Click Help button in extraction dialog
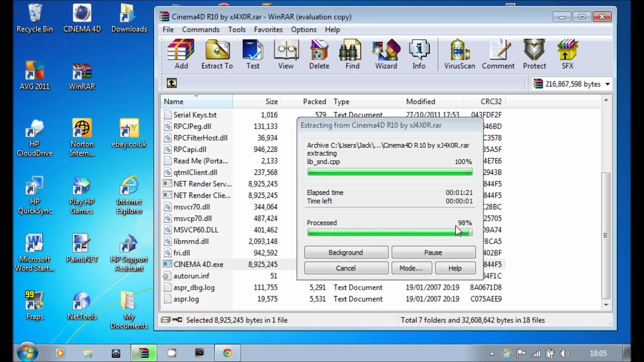The image size is (644, 362). 455,268
